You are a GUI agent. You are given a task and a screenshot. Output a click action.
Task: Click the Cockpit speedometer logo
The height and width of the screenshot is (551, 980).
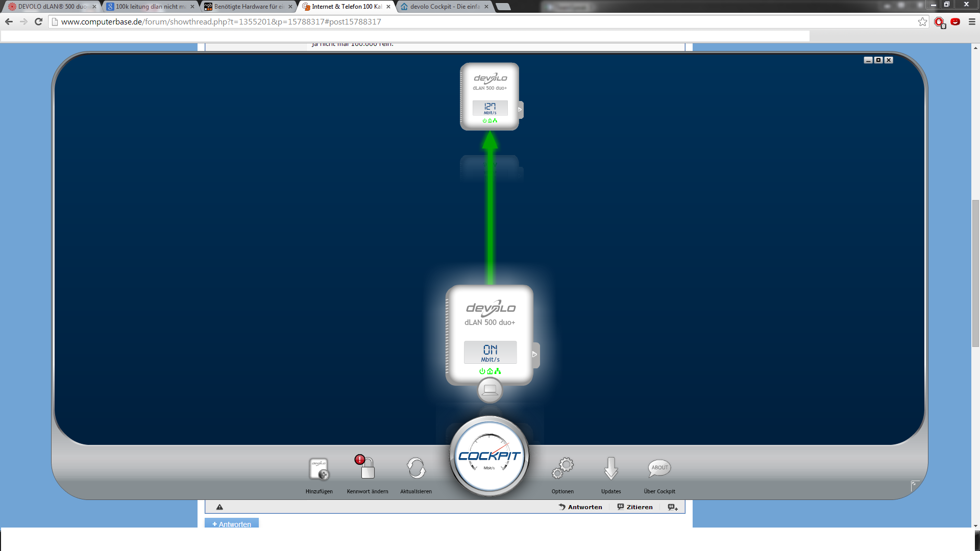pyautogui.click(x=489, y=456)
